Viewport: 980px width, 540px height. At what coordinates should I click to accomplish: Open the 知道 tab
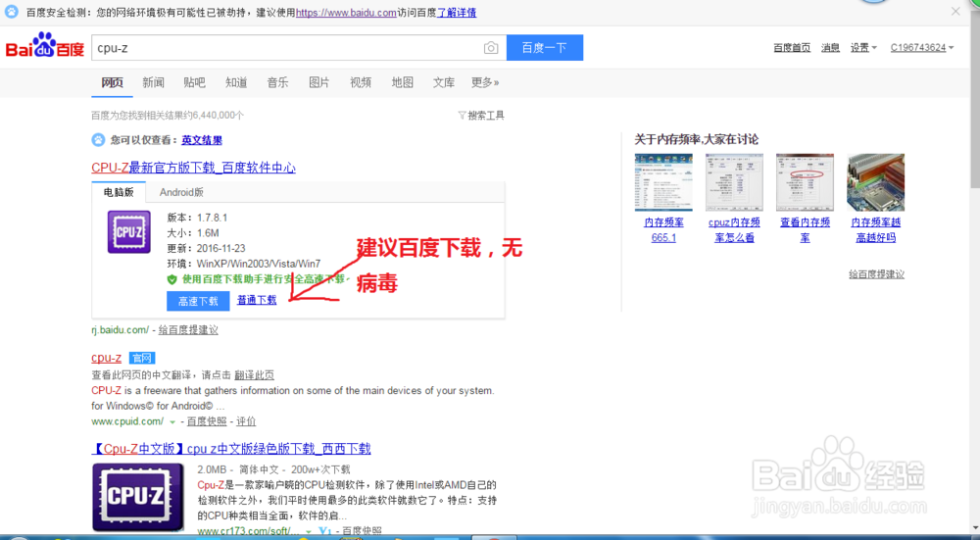pyautogui.click(x=236, y=82)
